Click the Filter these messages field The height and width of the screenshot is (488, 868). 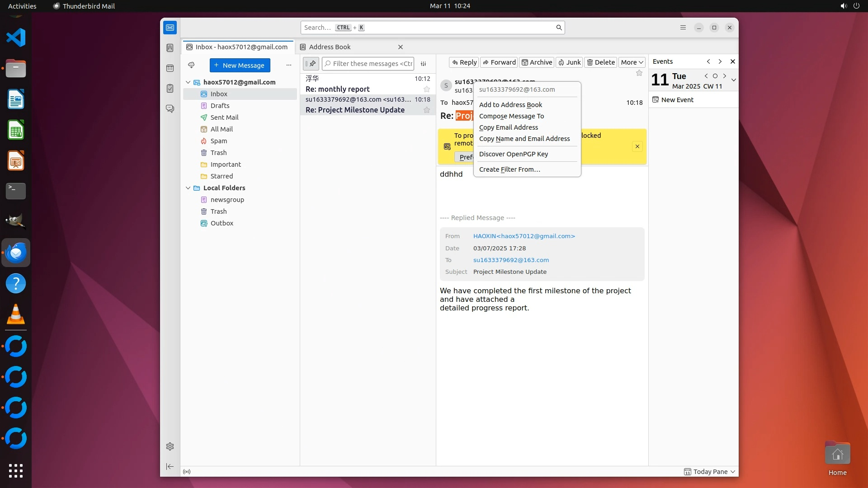tap(372, 64)
